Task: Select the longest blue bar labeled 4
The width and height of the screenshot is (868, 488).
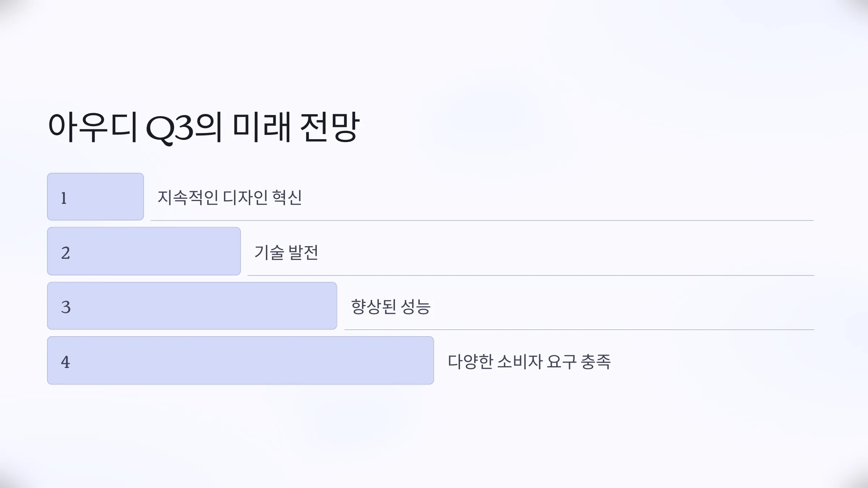Action: pos(241,360)
